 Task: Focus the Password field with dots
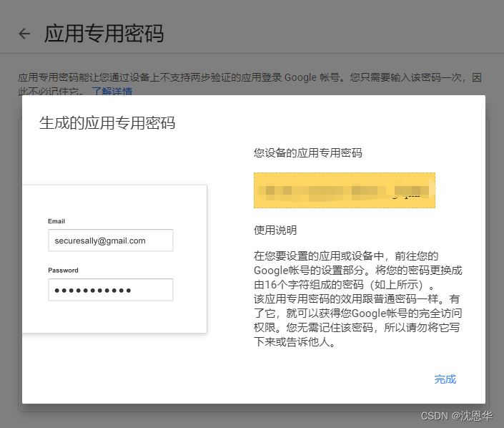pyautogui.click(x=111, y=290)
